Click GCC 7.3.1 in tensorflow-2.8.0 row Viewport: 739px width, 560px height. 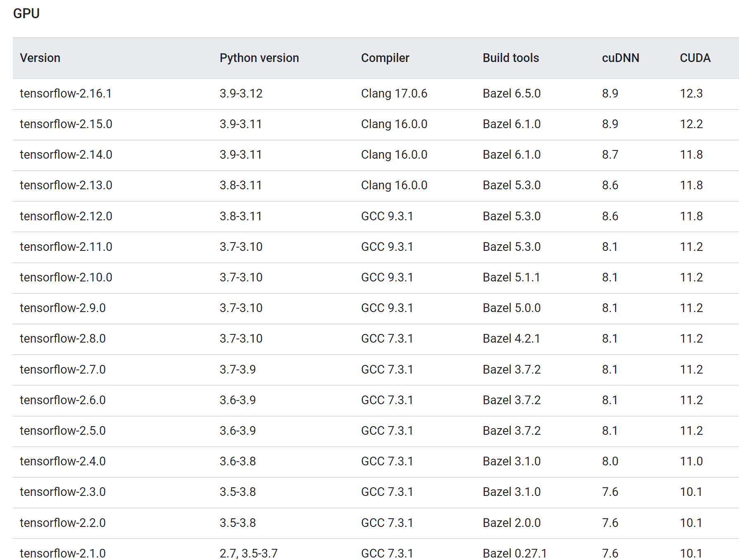tap(387, 338)
